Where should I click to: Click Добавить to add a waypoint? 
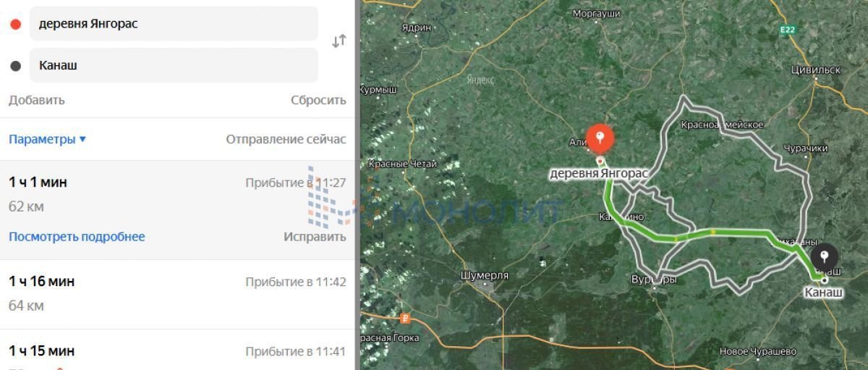(x=37, y=100)
